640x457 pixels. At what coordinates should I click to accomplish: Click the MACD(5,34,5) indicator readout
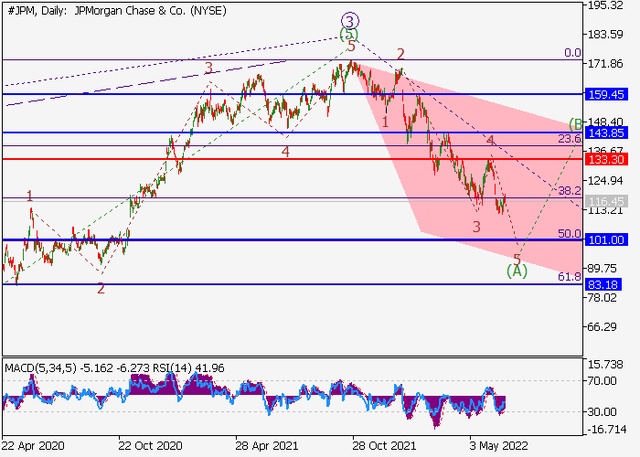(x=78, y=368)
